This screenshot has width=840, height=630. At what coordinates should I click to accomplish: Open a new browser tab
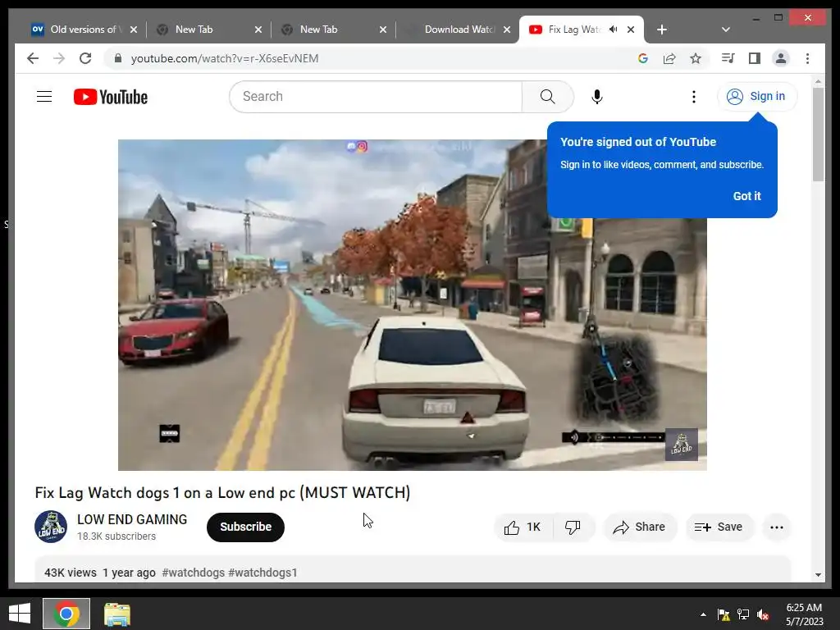(662, 30)
